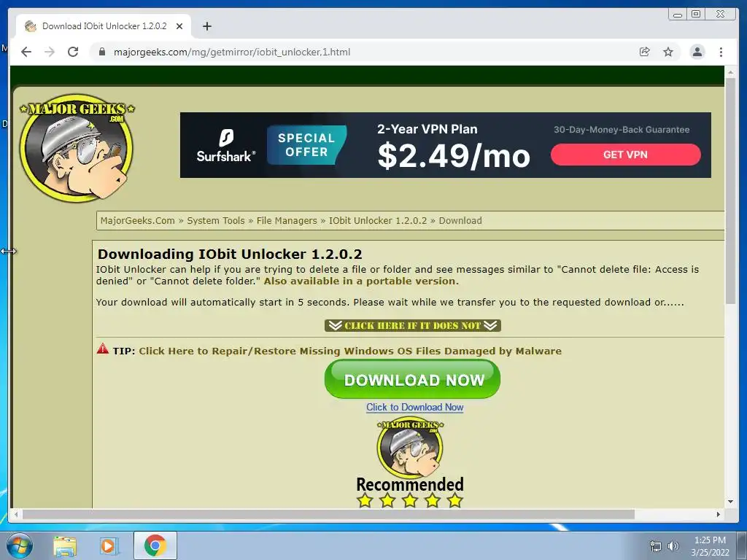Open the volume speaker tray icon
The width and height of the screenshot is (747, 560).
[x=673, y=546]
